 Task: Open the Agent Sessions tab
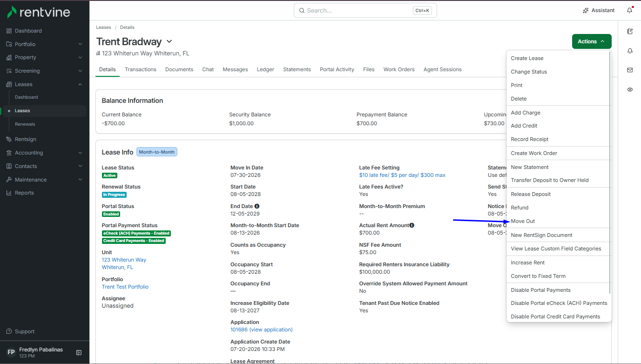coord(443,69)
